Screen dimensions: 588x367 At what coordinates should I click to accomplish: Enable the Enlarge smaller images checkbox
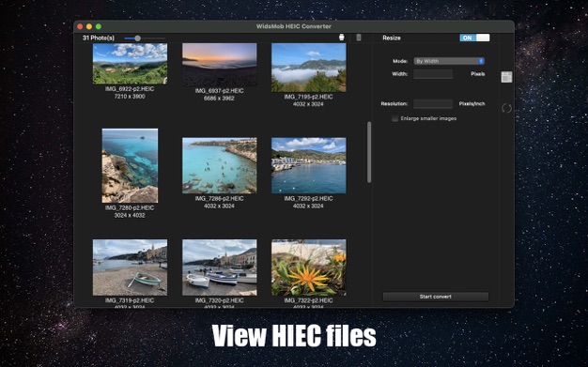point(395,118)
